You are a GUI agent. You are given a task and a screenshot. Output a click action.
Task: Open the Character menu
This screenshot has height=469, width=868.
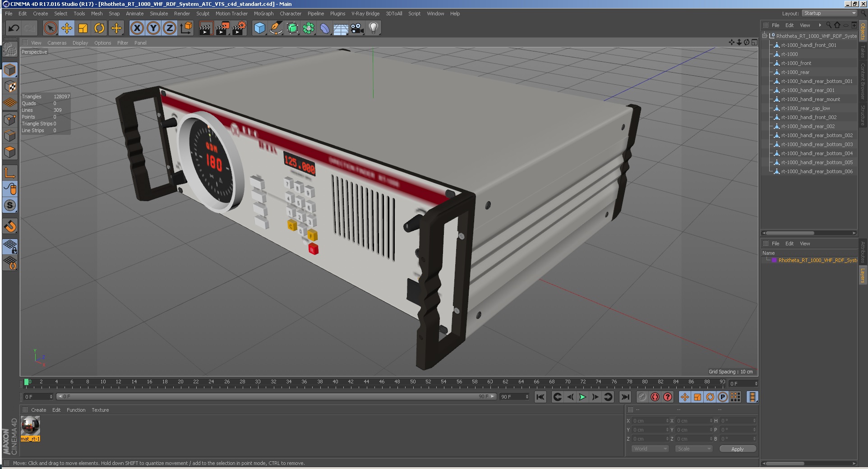click(x=291, y=14)
